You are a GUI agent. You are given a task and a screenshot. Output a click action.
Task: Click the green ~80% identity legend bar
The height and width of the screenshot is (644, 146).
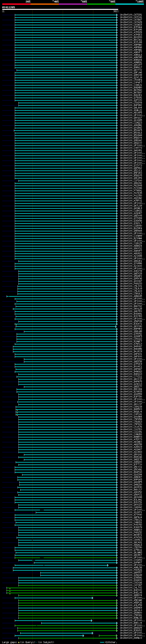[101, 4]
